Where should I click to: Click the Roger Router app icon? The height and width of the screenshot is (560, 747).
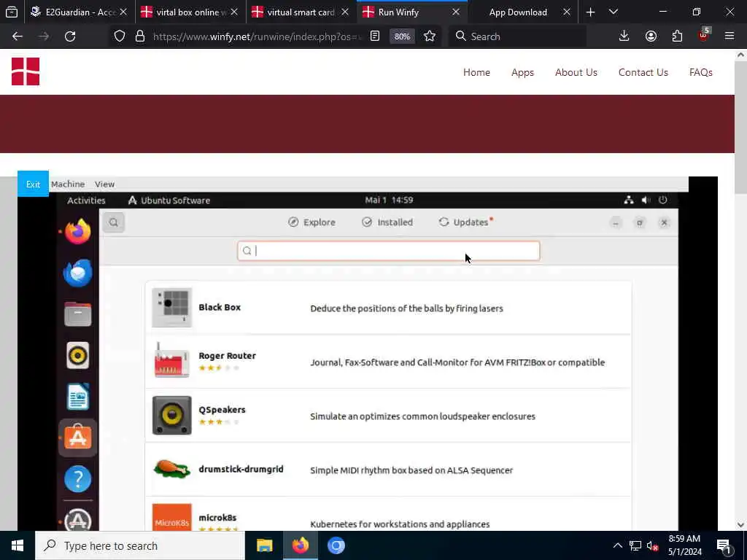point(171,362)
